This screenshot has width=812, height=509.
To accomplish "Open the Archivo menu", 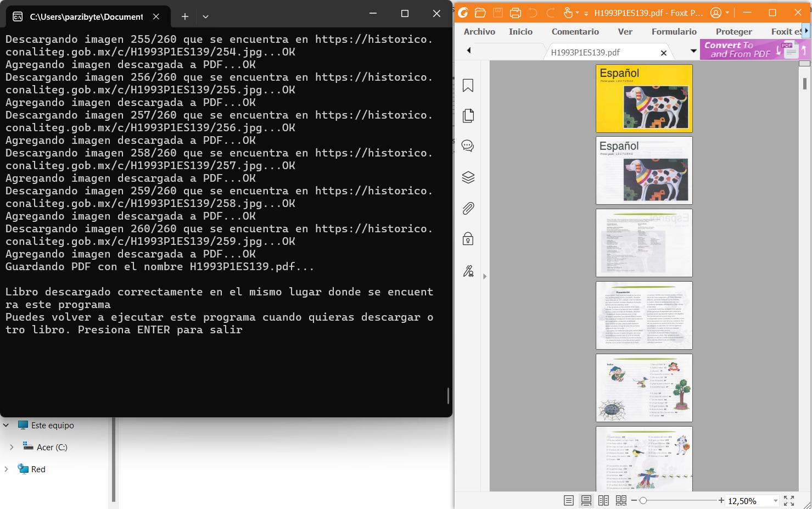I will pos(479,31).
